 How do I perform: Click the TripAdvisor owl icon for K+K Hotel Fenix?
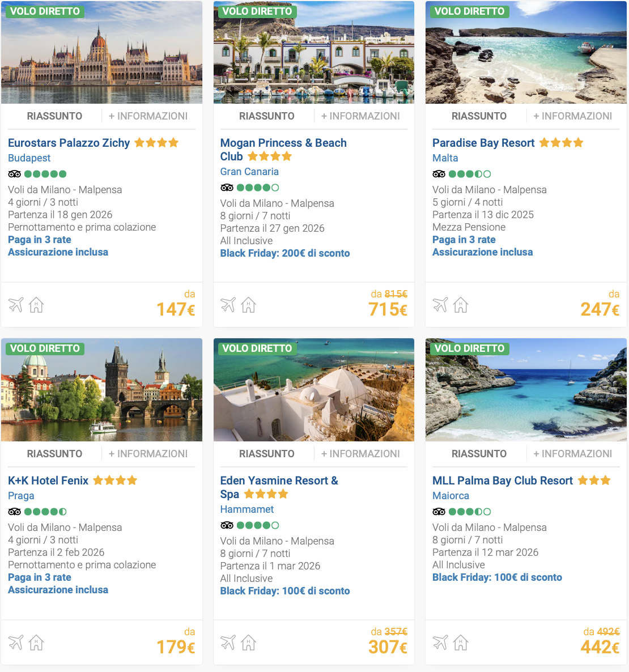[14, 512]
